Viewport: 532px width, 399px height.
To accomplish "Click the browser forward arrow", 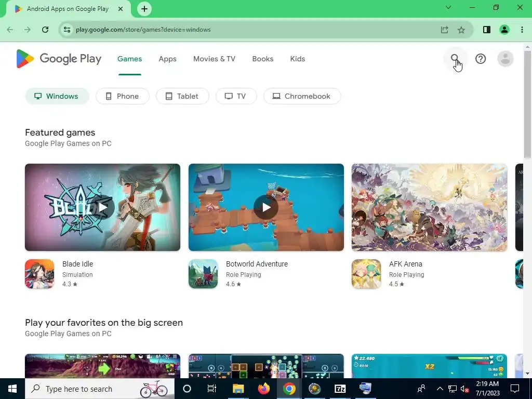I will click(28, 30).
